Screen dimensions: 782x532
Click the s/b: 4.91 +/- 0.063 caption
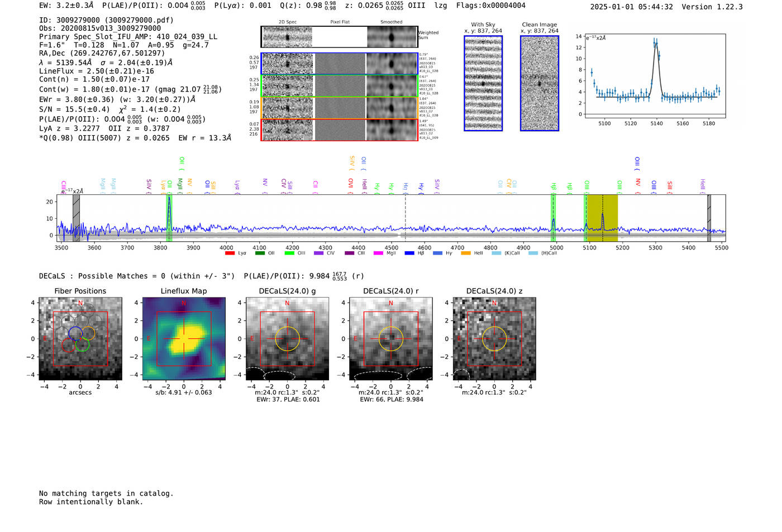(184, 392)
